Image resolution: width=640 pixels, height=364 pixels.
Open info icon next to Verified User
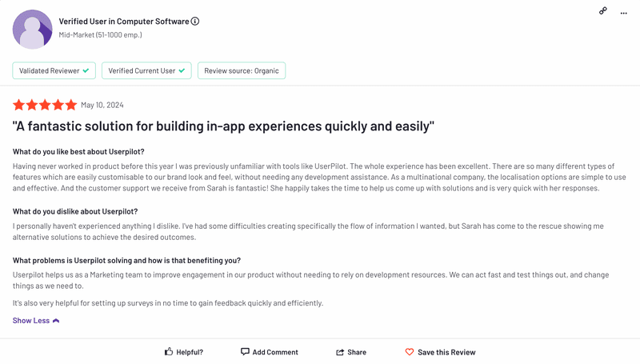[x=195, y=22]
